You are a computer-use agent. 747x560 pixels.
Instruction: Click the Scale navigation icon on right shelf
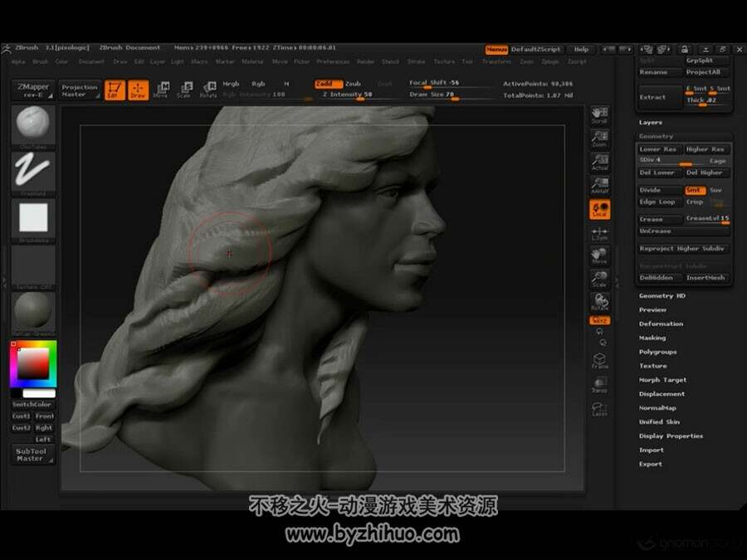pyautogui.click(x=600, y=279)
